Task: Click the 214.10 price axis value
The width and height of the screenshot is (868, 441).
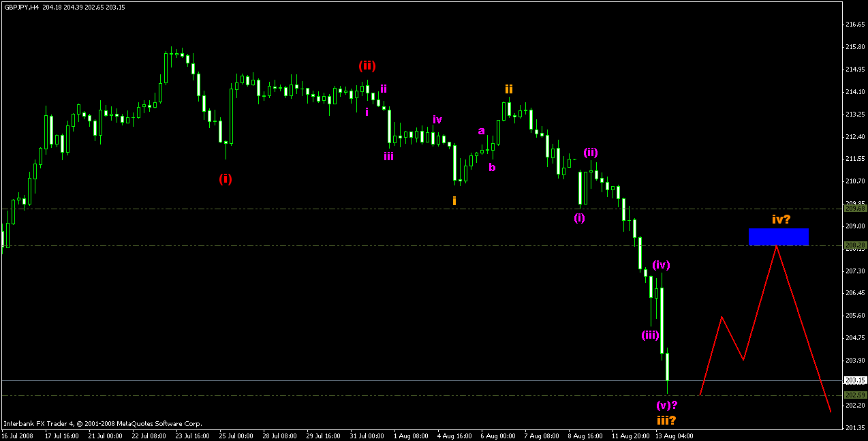Action: coord(855,92)
